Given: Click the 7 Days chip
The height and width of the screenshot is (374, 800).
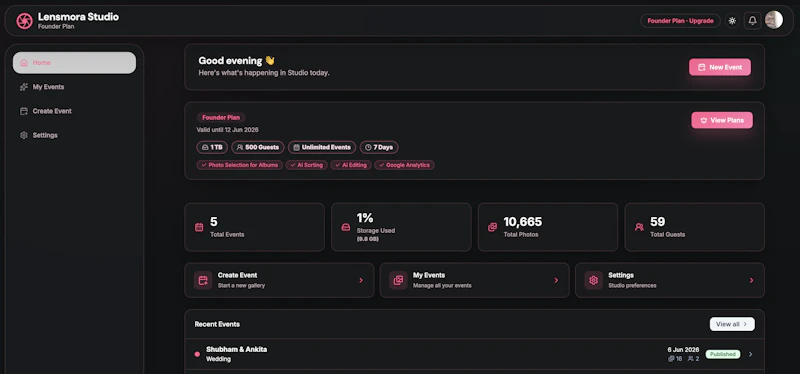Looking at the screenshot, I should [379, 147].
